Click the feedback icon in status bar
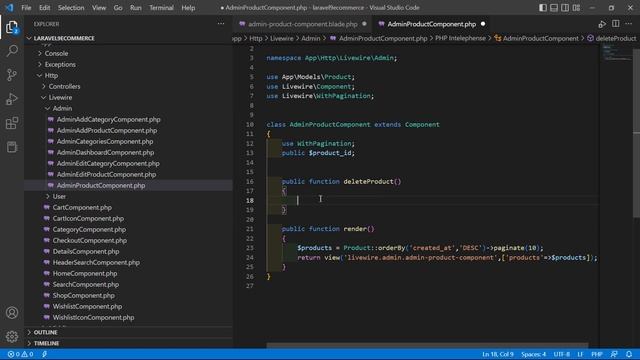Screen dimensions: 640x360 pyautogui.click(x=614, y=354)
